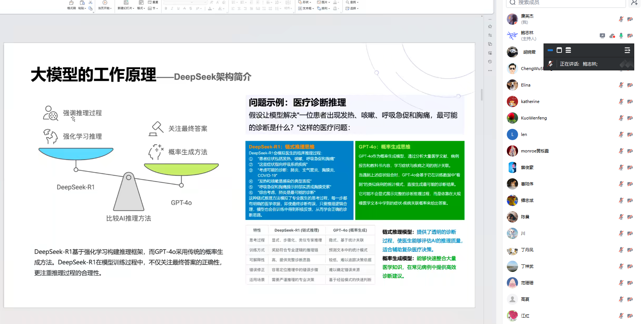
Task: Switch floating window to single-tile view
Action: pos(559,50)
